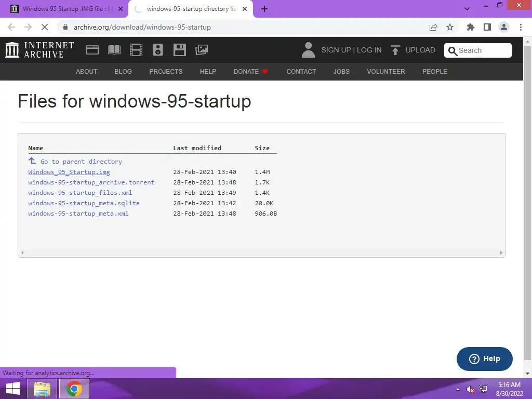The width and height of the screenshot is (532, 399).
Task: Go to parent directory
Action: (81, 162)
